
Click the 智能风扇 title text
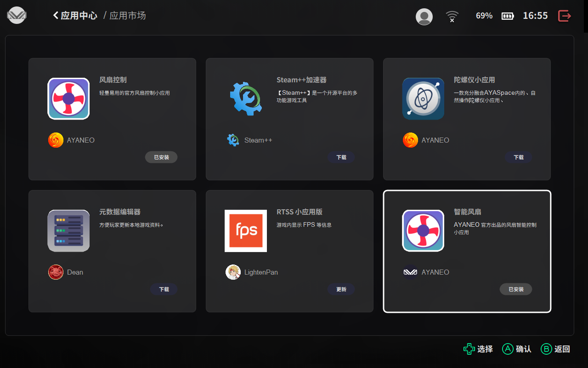(468, 212)
